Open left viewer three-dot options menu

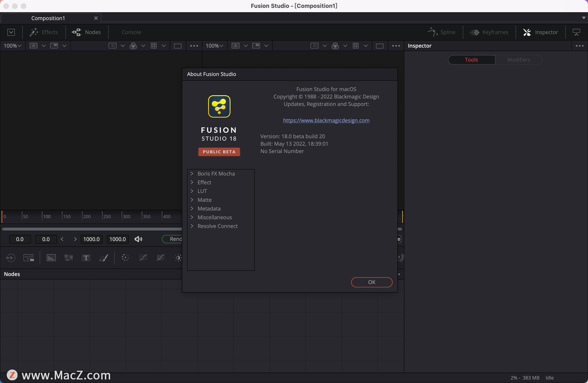[194, 46]
